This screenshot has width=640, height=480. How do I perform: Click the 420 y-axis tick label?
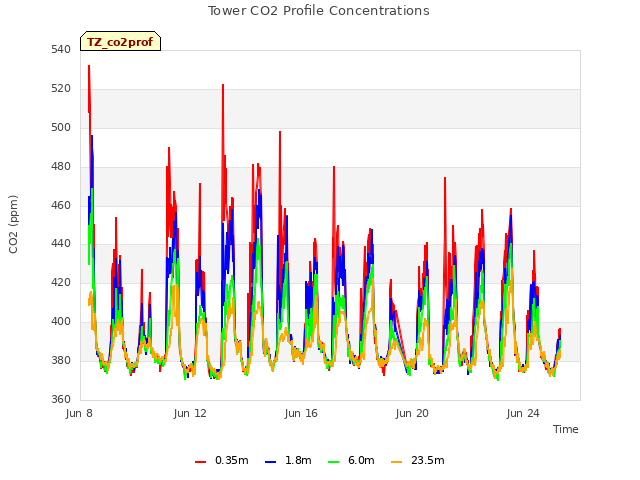coord(61,282)
